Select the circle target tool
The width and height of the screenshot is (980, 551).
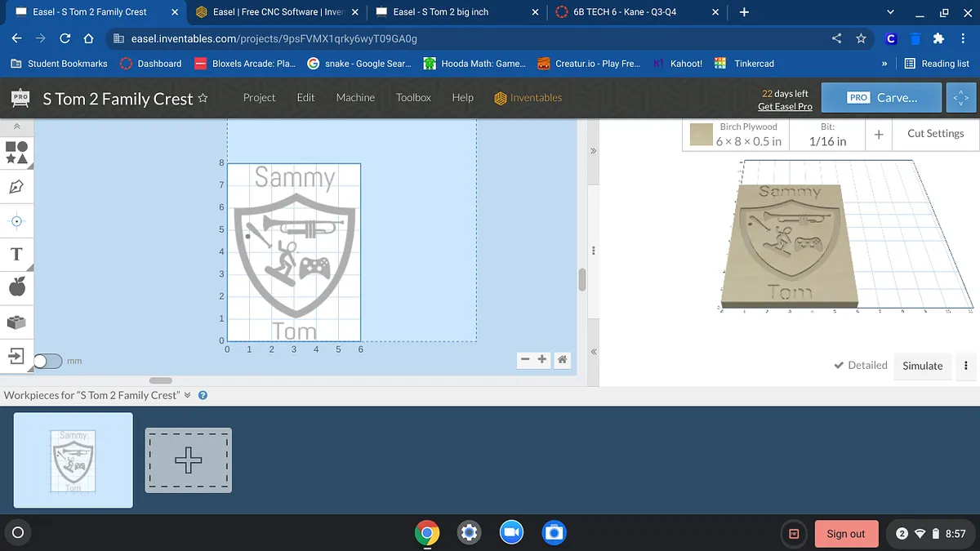[x=16, y=220]
